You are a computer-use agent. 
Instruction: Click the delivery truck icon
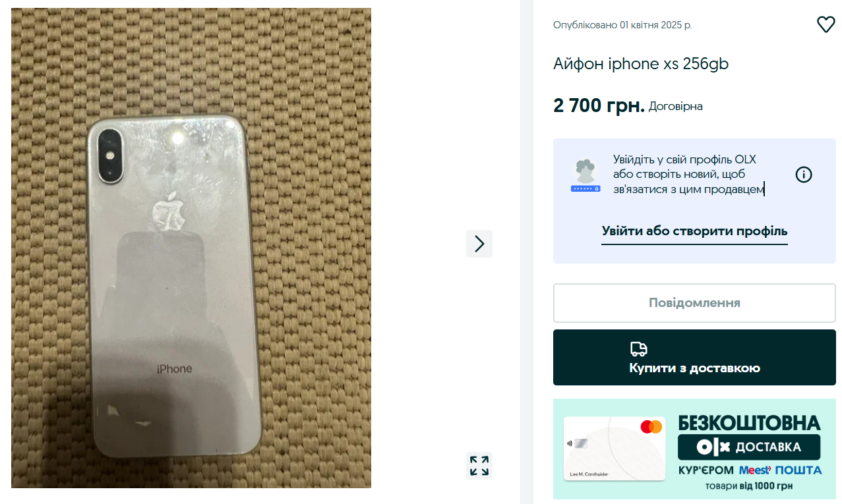(x=638, y=349)
